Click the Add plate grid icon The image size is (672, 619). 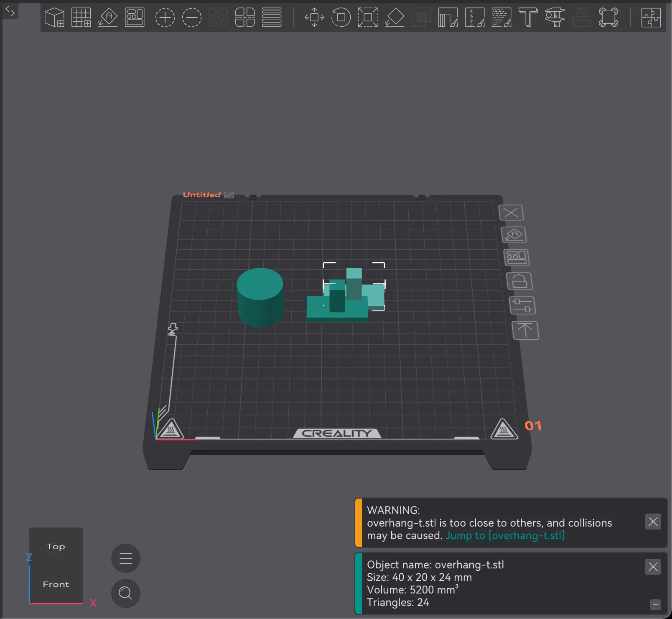point(81,18)
